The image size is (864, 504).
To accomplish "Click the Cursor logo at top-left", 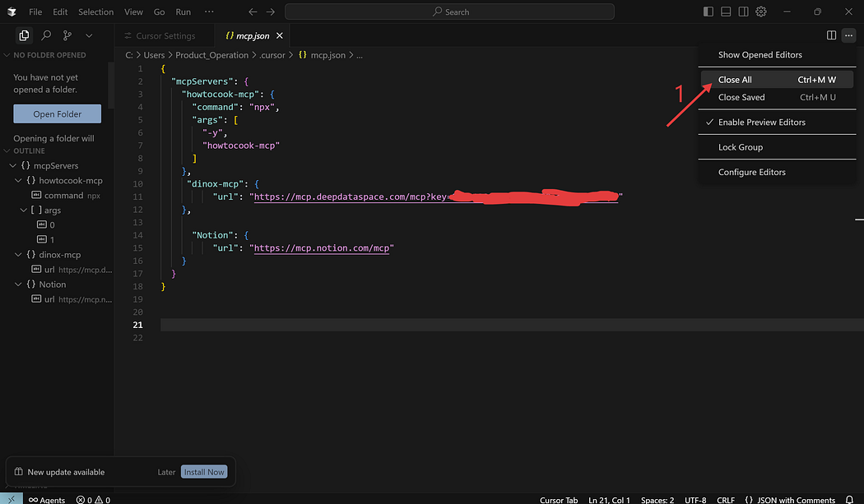I will [12, 12].
